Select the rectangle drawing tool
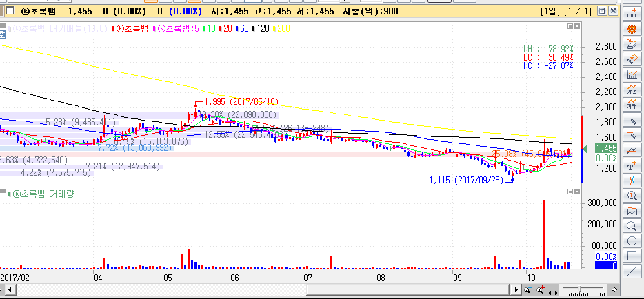The image size is (644, 299). tap(632, 256)
